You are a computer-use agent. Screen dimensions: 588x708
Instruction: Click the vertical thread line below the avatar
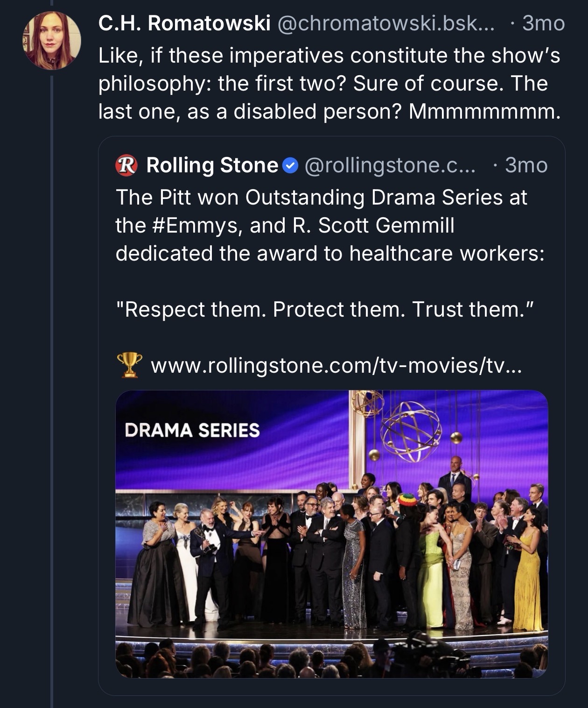[52, 374]
